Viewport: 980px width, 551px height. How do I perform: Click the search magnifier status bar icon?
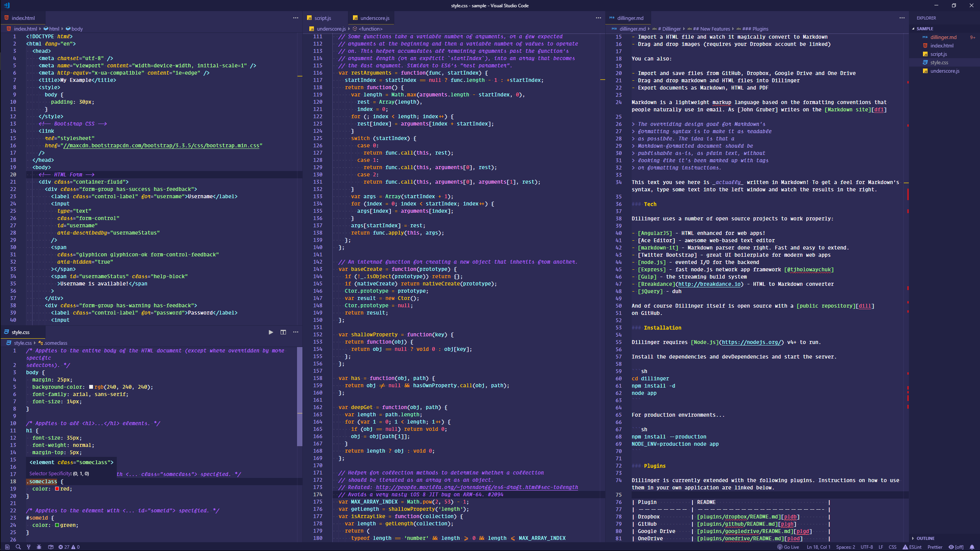point(18,547)
